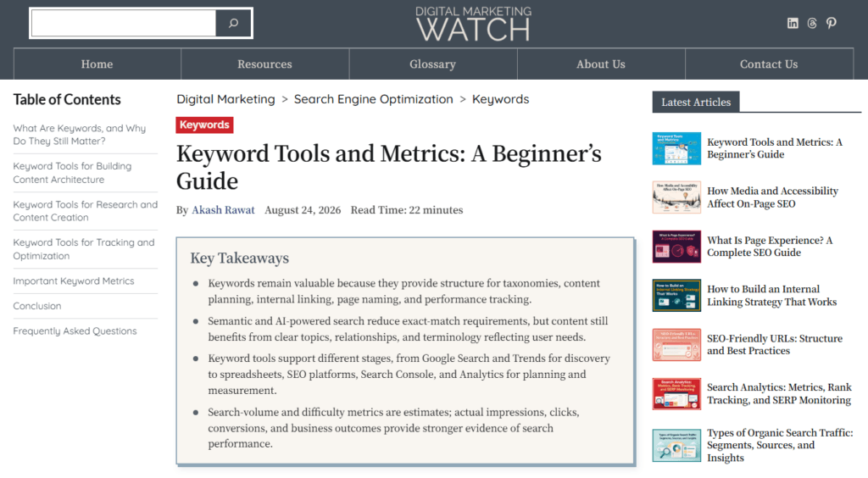
Task: Jump to 'What Are Keywords, and Why Do They Still Matter?'
Action: (x=79, y=135)
